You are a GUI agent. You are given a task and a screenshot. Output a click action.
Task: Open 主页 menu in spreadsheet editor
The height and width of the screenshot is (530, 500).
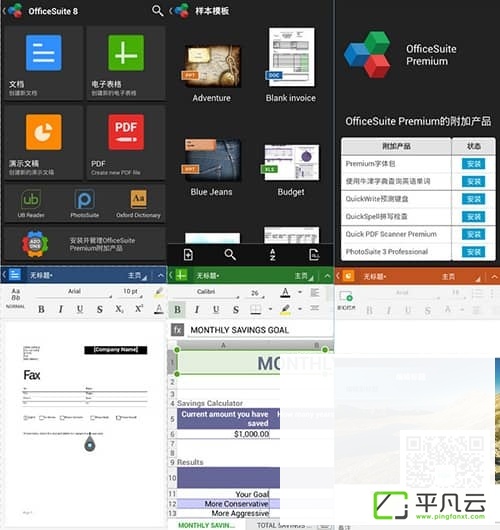click(x=303, y=276)
